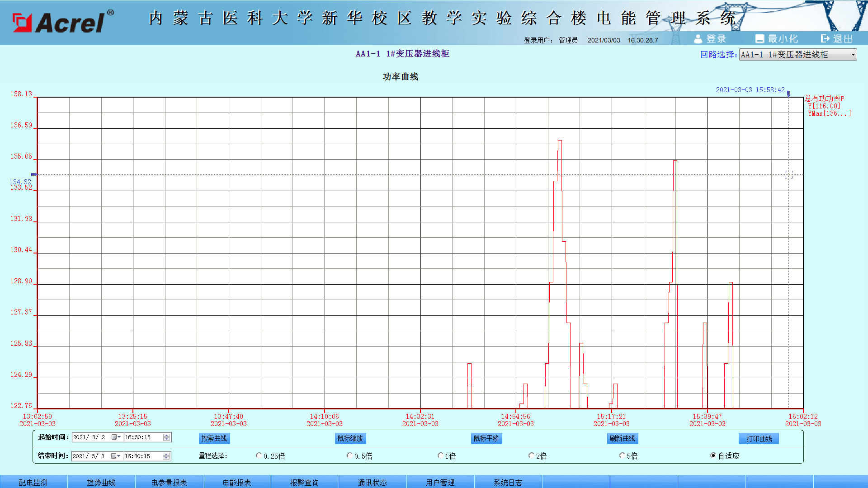Click the 鼠标缩放 mouse zoom button

(350, 439)
